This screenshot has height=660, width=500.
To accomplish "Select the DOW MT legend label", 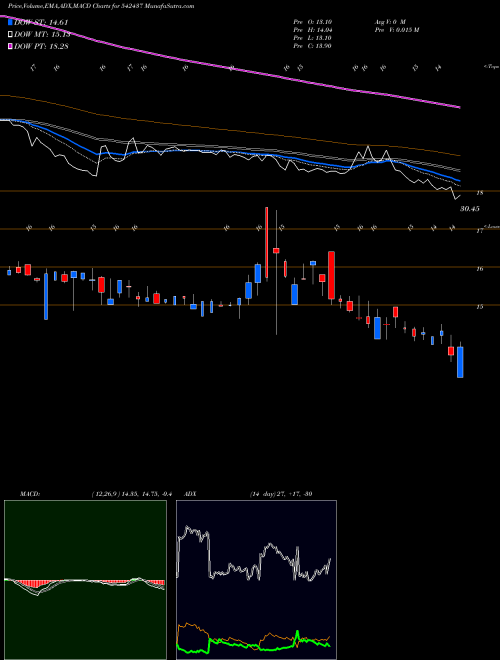I will pos(42,35).
